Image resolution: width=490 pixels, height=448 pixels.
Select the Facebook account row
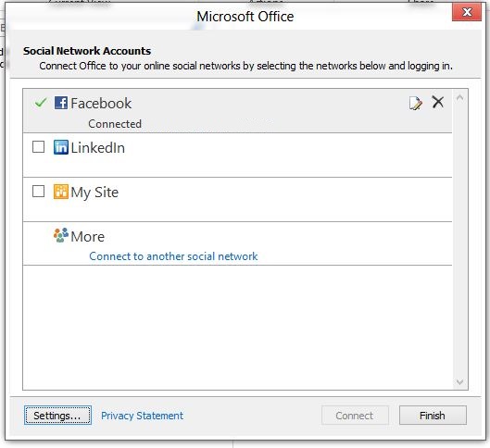237,111
